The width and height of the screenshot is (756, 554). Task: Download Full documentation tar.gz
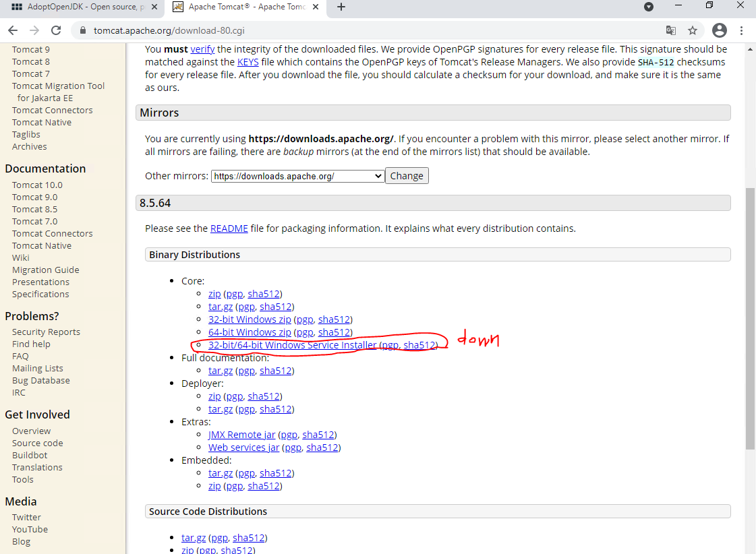tap(221, 371)
